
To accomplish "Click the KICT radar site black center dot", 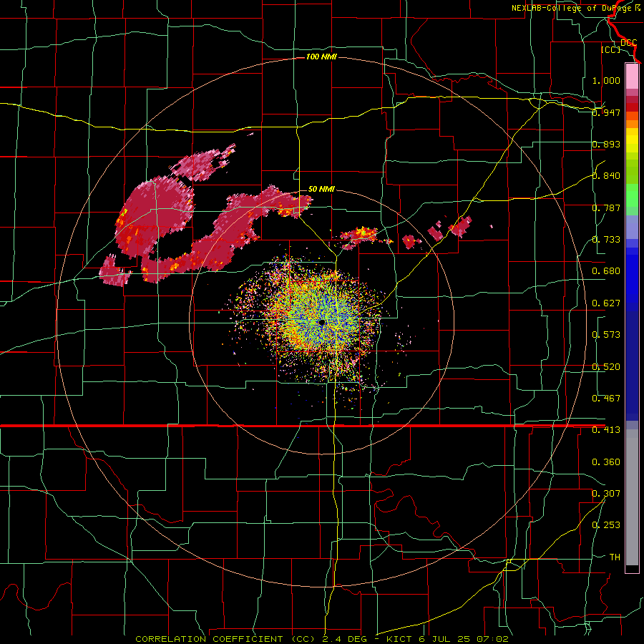I will point(322,323).
